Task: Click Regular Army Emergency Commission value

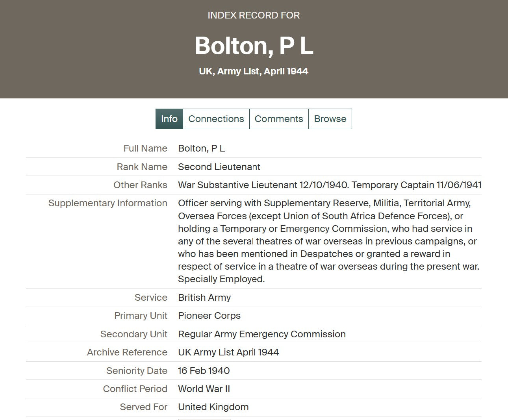Action: (x=262, y=334)
